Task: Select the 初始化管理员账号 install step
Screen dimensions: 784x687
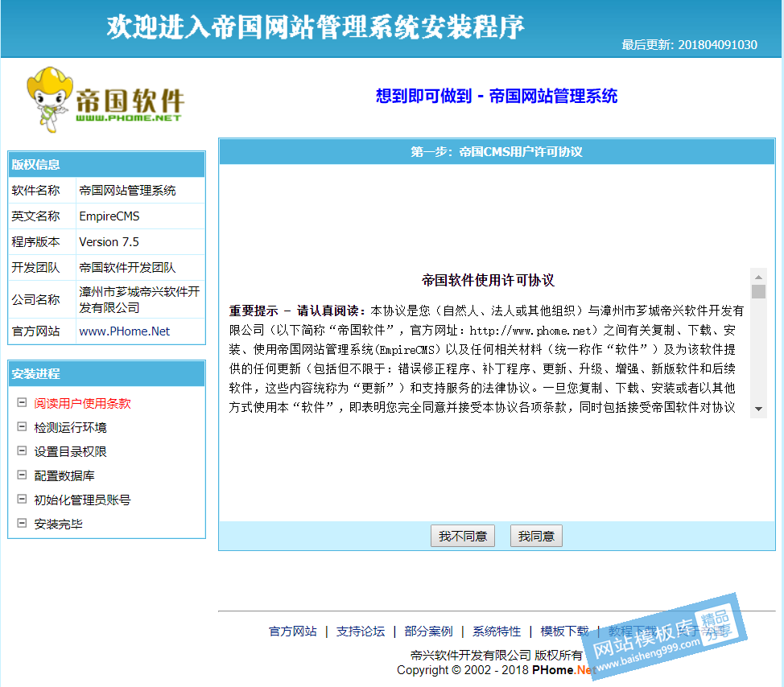Action: [82, 499]
